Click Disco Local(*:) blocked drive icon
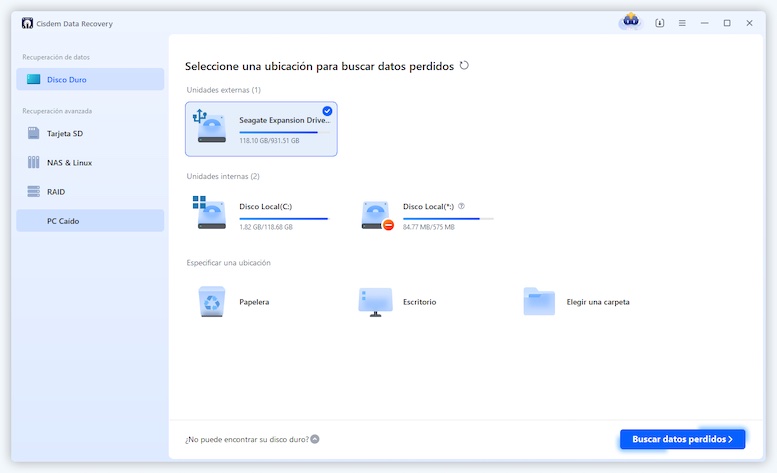777x473 pixels. [377, 215]
